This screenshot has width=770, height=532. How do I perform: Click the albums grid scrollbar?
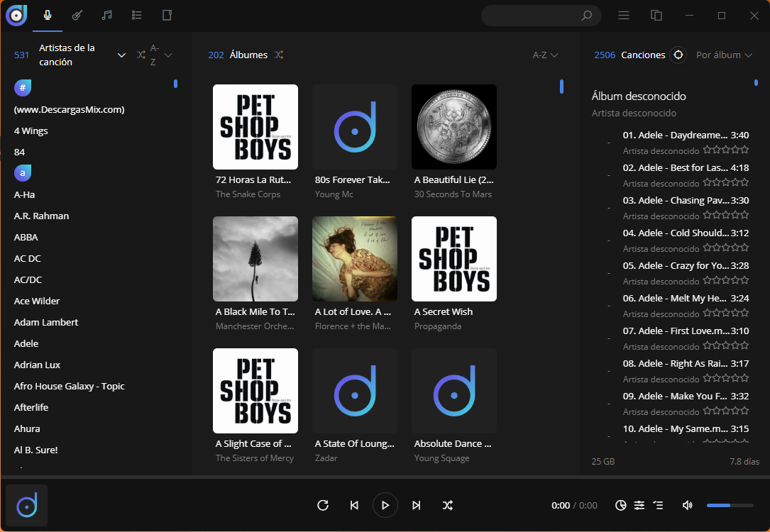pyautogui.click(x=561, y=87)
